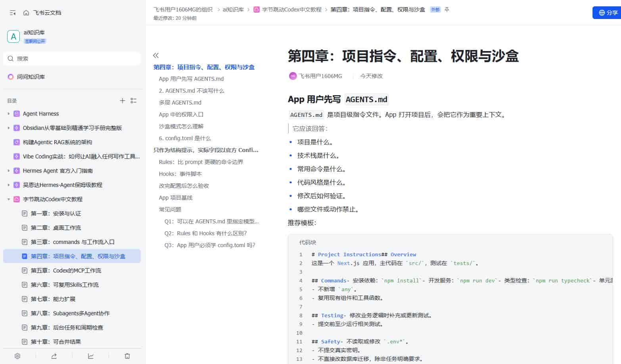The width and height of the screenshot is (621, 364).
Task: Click the 代码块 label of the code block
Action: (x=308, y=242)
